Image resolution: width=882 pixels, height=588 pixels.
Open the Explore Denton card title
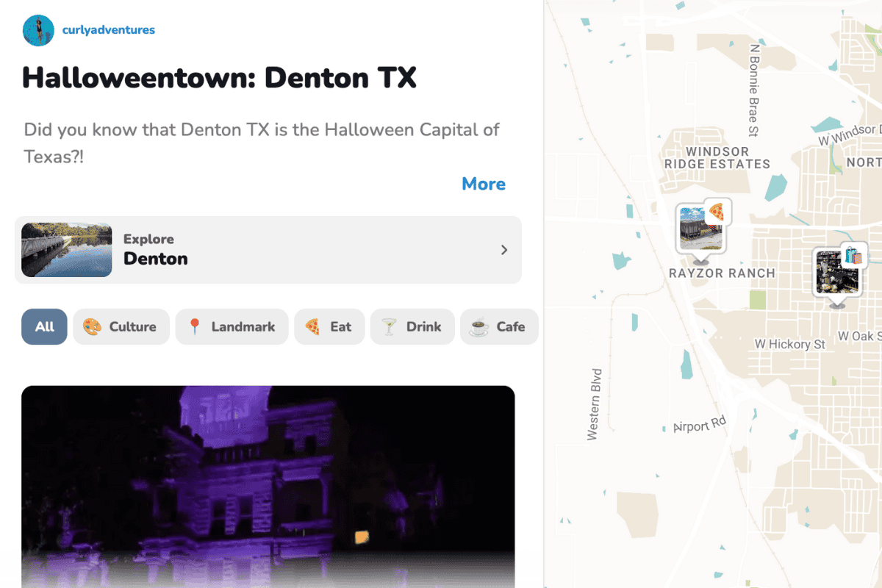point(155,259)
